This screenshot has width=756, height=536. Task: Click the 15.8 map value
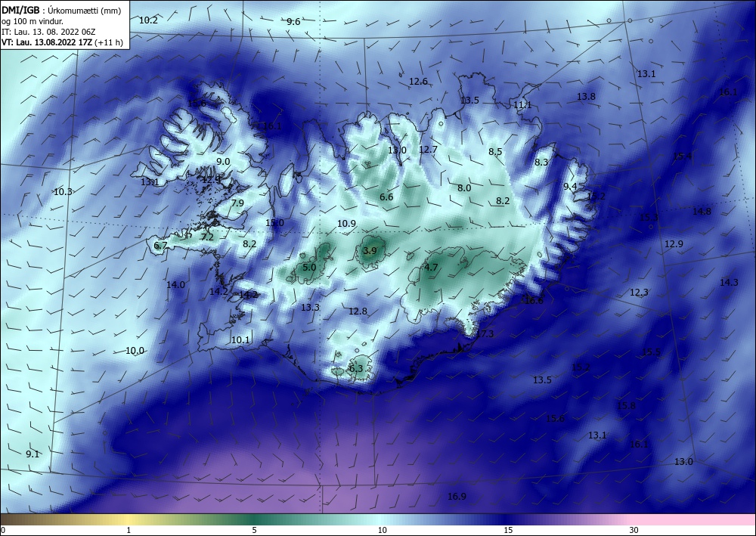[626, 405]
